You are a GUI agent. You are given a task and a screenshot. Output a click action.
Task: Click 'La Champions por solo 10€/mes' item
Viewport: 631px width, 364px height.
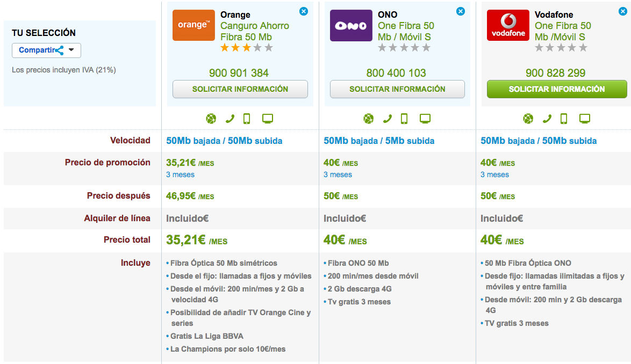[x=227, y=349]
